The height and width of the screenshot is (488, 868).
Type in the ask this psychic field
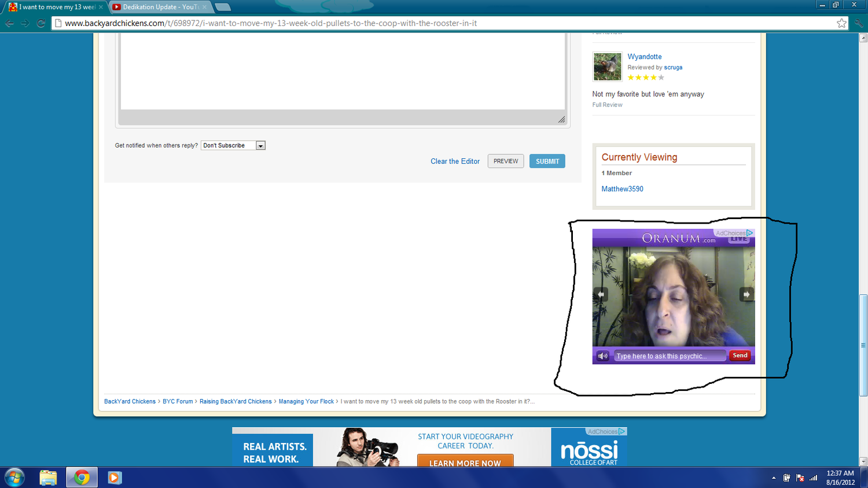point(669,356)
